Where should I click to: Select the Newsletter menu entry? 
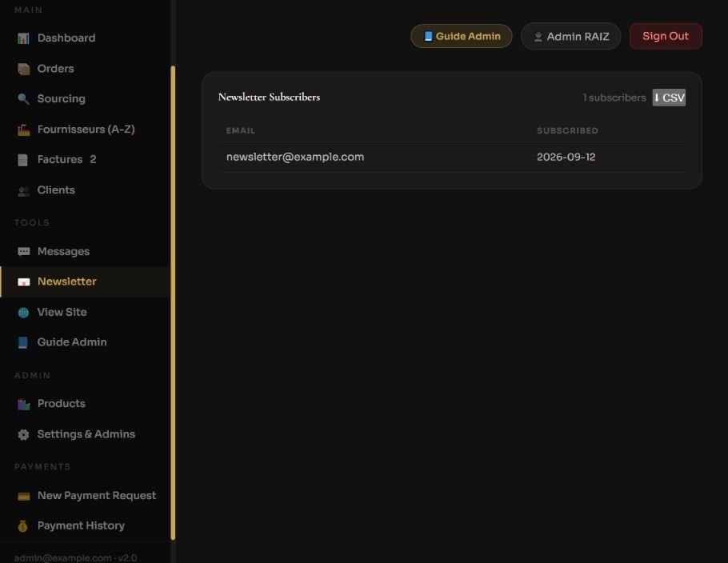(x=86, y=281)
